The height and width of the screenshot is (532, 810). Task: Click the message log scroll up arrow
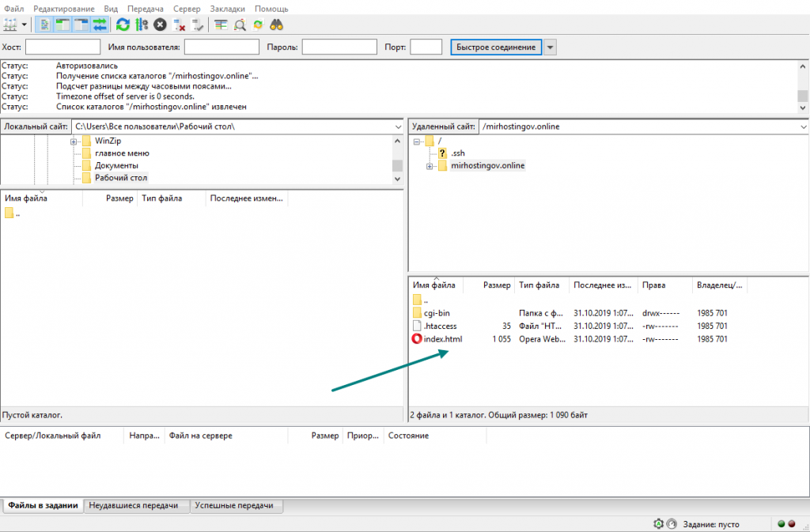802,66
